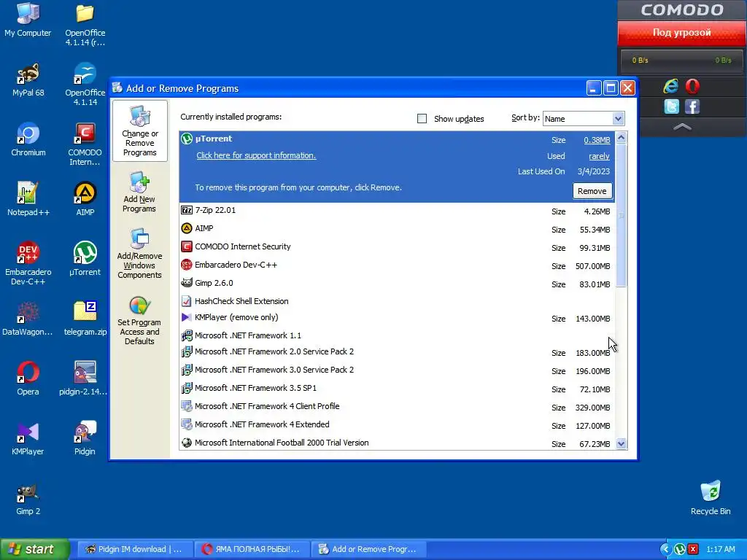This screenshot has width=747, height=560.
Task: Click Gimp 2 desktop shortcut
Action: click(x=28, y=498)
